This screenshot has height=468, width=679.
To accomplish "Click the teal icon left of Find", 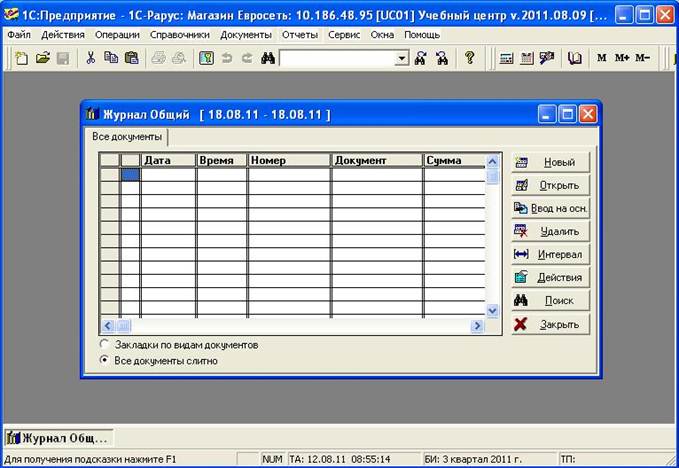I will 207,58.
